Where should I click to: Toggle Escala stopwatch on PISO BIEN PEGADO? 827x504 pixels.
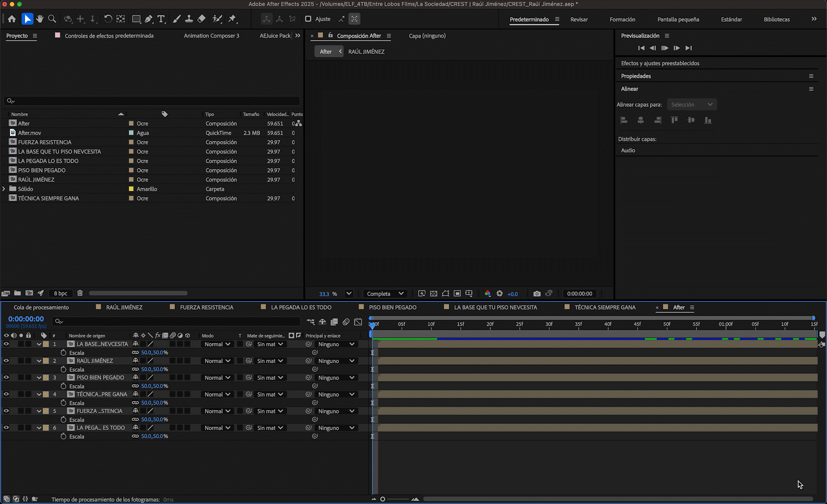click(63, 386)
